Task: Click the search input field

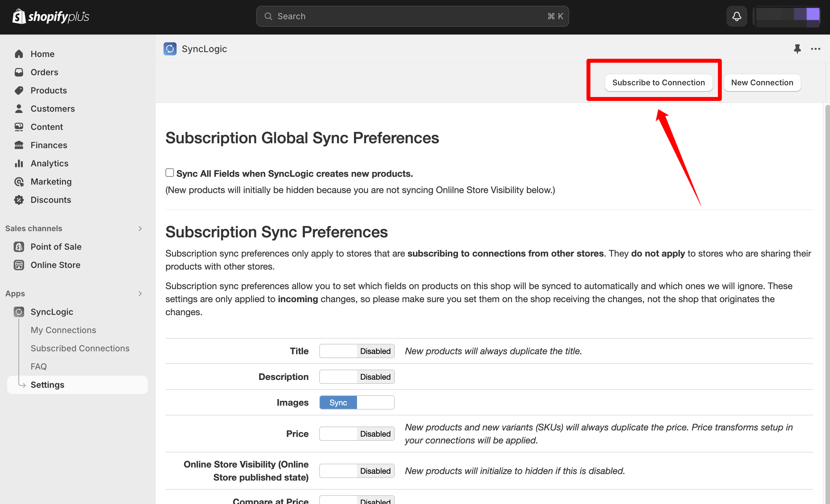Action: pos(412,16)
